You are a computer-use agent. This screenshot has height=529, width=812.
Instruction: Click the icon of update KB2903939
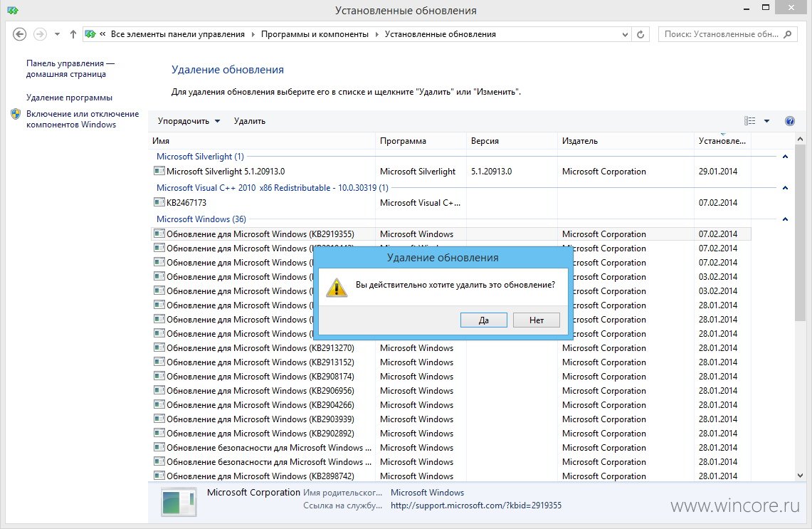[x=159, y=419]
